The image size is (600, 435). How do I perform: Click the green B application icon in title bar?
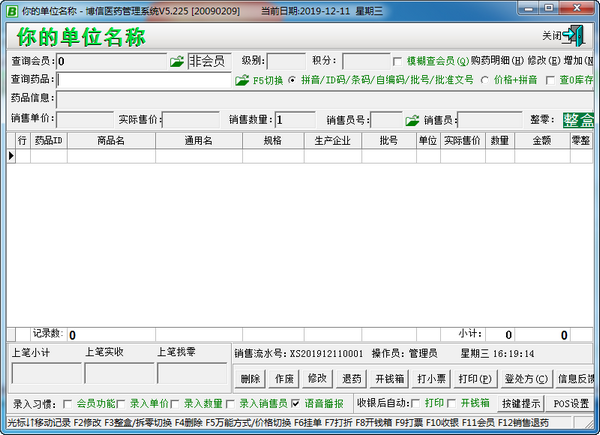[9, 9]
